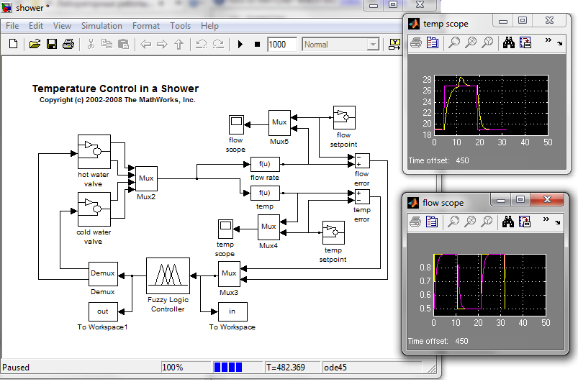The height and width of the screenshot is (392, 578).
Task: Open the View menu
Action: point(62,26)
